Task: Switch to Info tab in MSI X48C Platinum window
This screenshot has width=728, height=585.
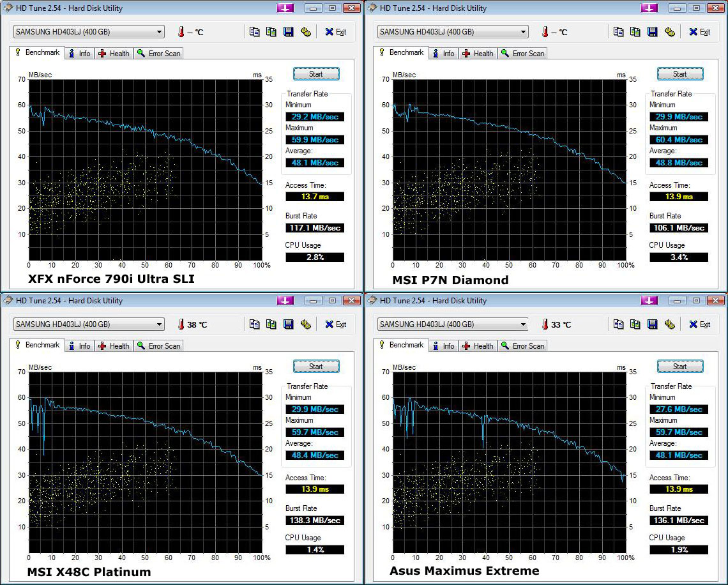Action: pos(80,346)
